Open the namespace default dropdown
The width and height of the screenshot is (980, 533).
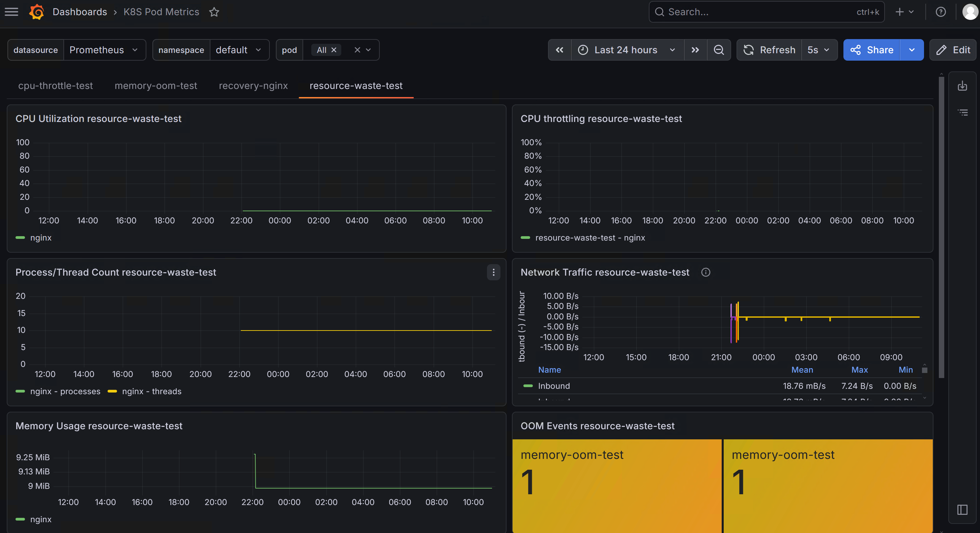click(x=239, y=50)
